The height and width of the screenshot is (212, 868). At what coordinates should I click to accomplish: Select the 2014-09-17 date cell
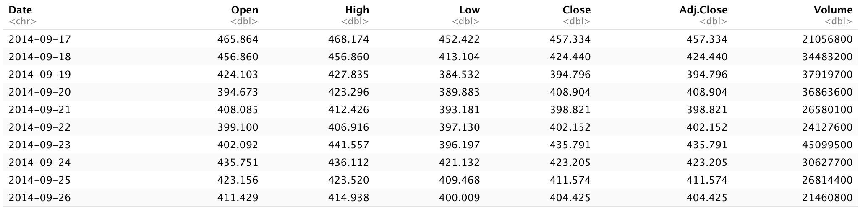click(40, 39)
